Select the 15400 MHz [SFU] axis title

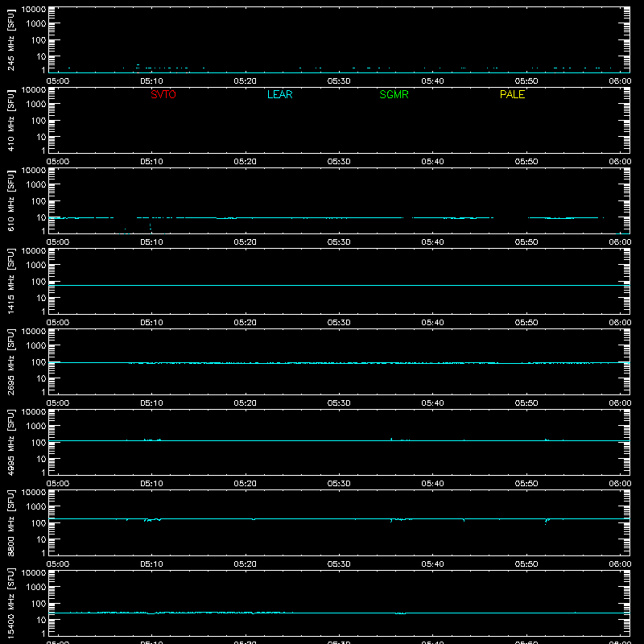(10, 603)
